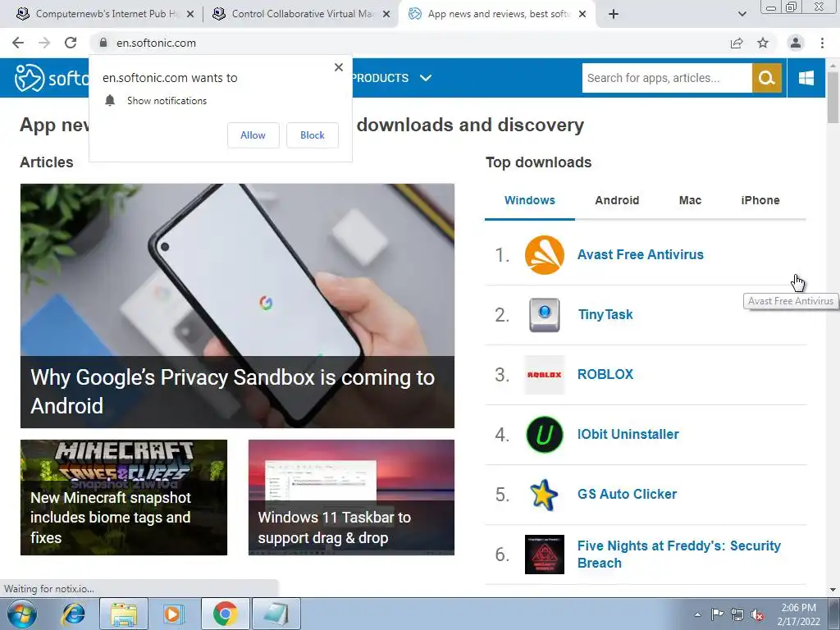Close the Control Collaborative Virtual Machine tab
The image size is (840, 630).
(386, 15)
